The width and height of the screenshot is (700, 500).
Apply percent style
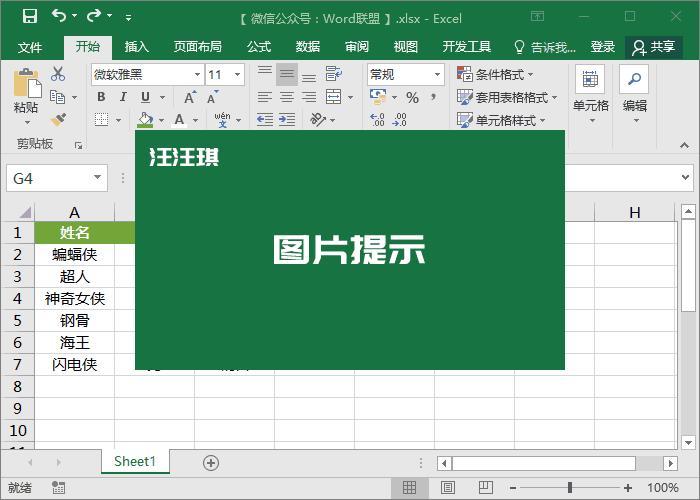point(412,97)
